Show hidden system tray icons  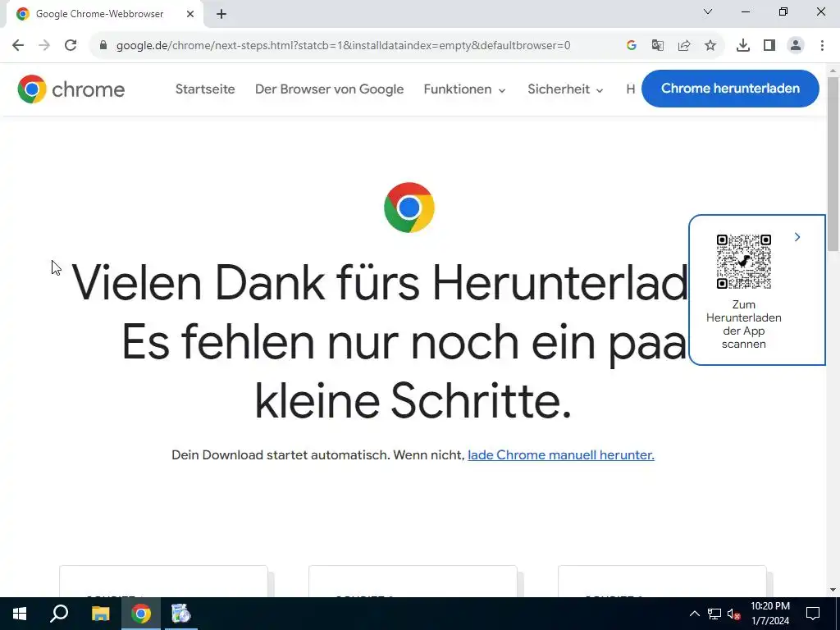[694, 614]
